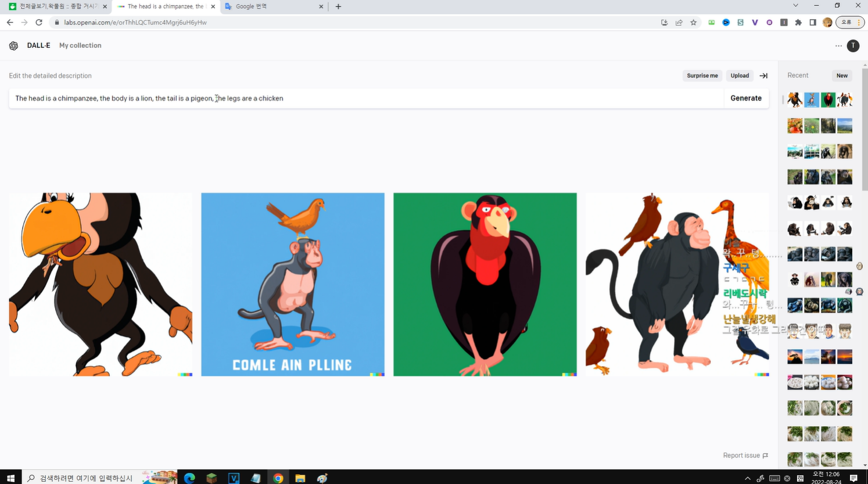Click the Report issue link
This screenshot has height=484, width=868.
[x=745, y=456]
